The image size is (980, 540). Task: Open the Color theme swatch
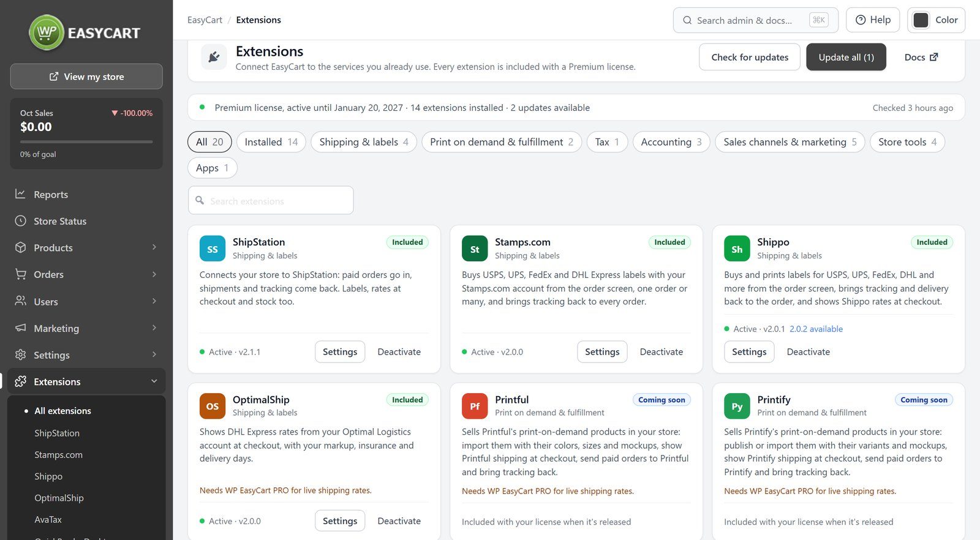[921, 20]
